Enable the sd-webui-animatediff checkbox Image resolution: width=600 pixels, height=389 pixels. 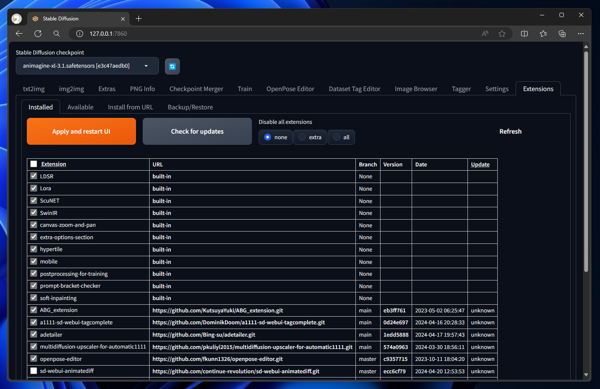click(34, 371)
